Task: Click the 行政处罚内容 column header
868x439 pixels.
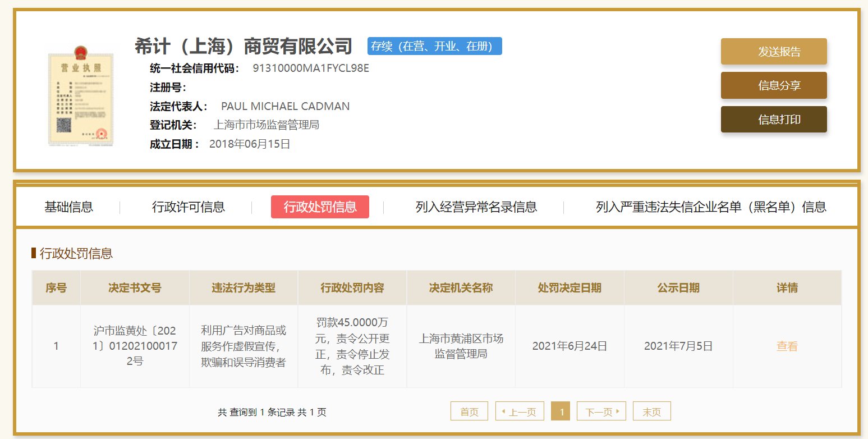Action: tap(352, 288)
